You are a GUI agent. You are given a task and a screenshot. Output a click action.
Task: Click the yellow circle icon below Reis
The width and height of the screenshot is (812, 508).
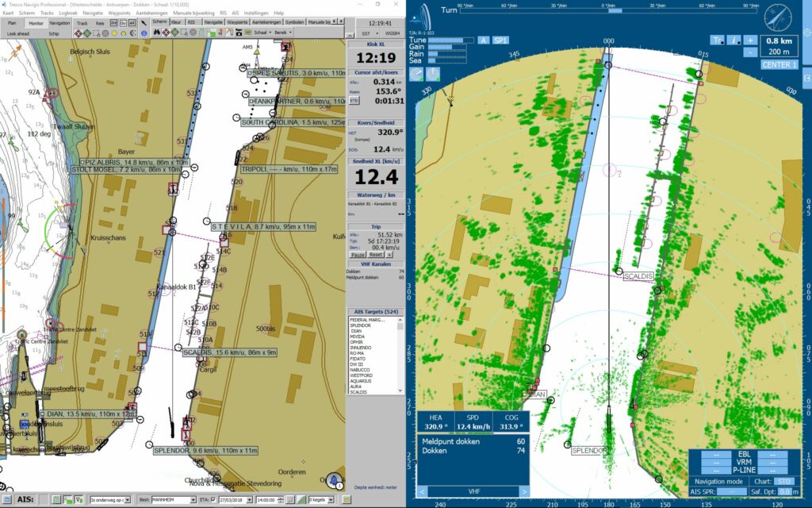click(114, 33)
